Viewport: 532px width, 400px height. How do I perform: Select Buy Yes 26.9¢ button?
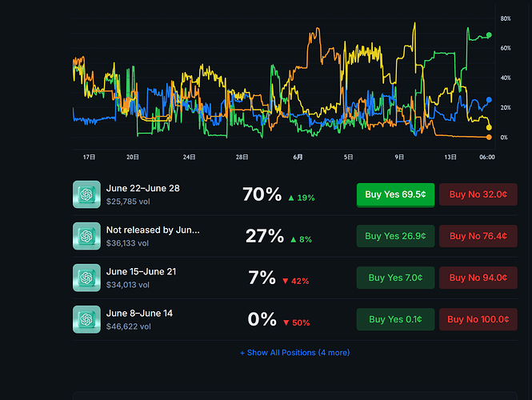pyautogui.click(x=396, y=236)
